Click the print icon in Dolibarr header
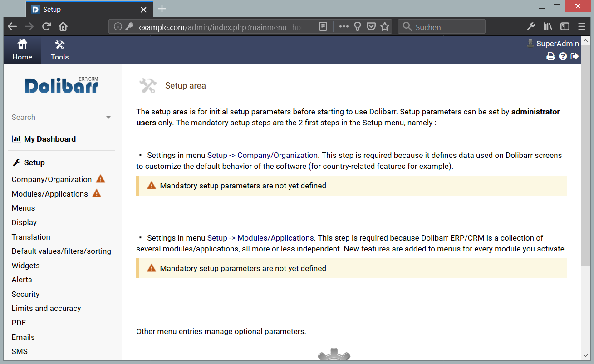Viewport: 594px width, 364px height. pos(550,56)
